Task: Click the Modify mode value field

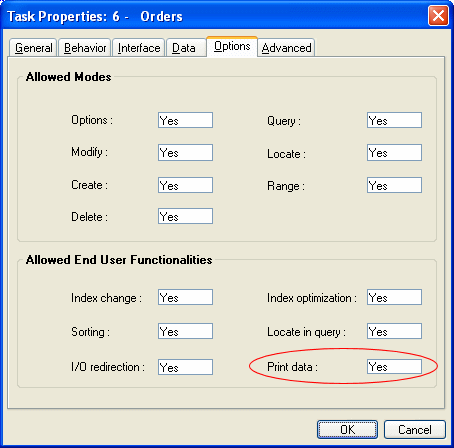Action: (185, 152)
